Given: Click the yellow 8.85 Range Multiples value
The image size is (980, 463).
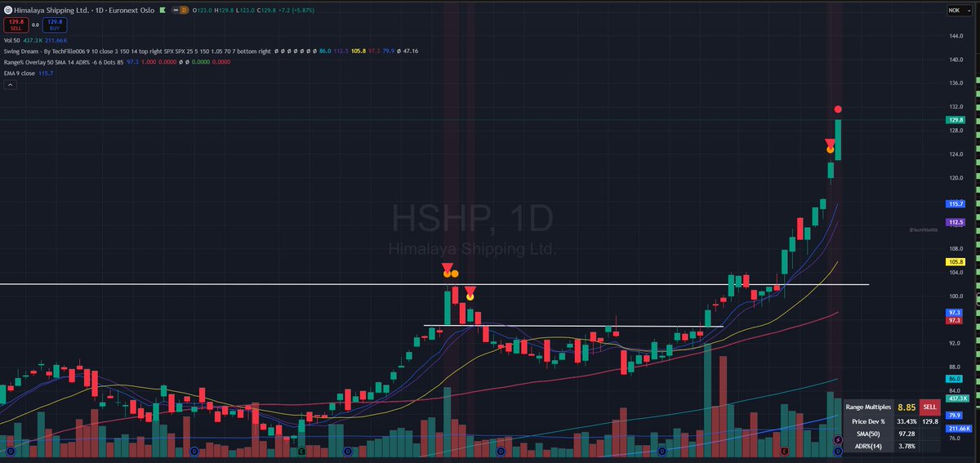Looking at the screenshot, I should (x=906, y=407).
